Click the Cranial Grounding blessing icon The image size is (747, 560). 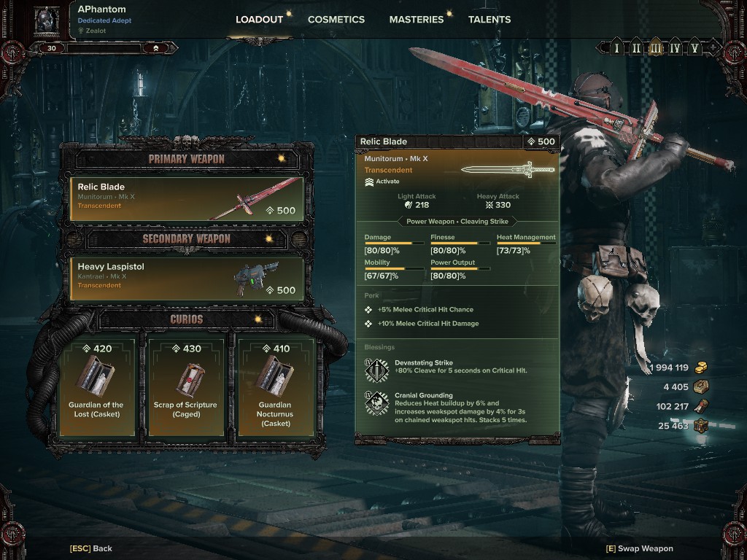[x=377, y=403]
